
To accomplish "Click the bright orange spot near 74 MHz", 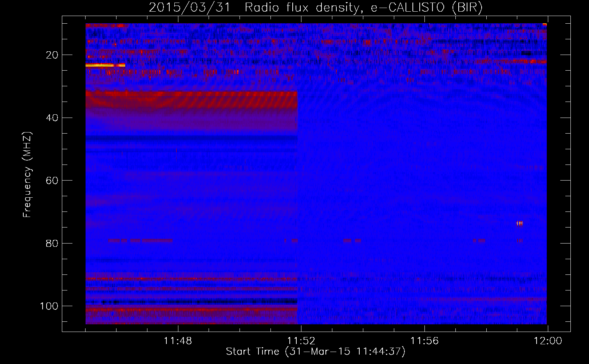I will [519, 223].
